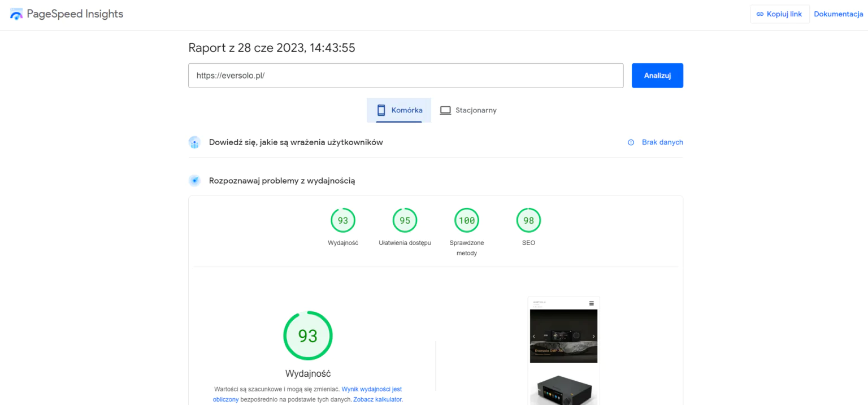Click the Brak danych link
Screen dimensions: 868x405
click(662, 142)
